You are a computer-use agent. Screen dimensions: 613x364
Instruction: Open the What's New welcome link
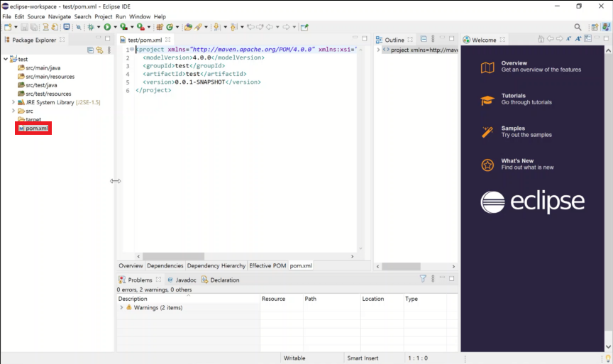[517, 164]
